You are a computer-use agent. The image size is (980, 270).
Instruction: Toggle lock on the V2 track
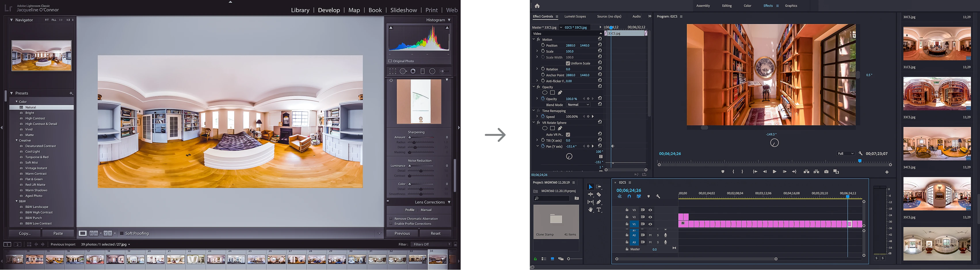click(627, 217)
